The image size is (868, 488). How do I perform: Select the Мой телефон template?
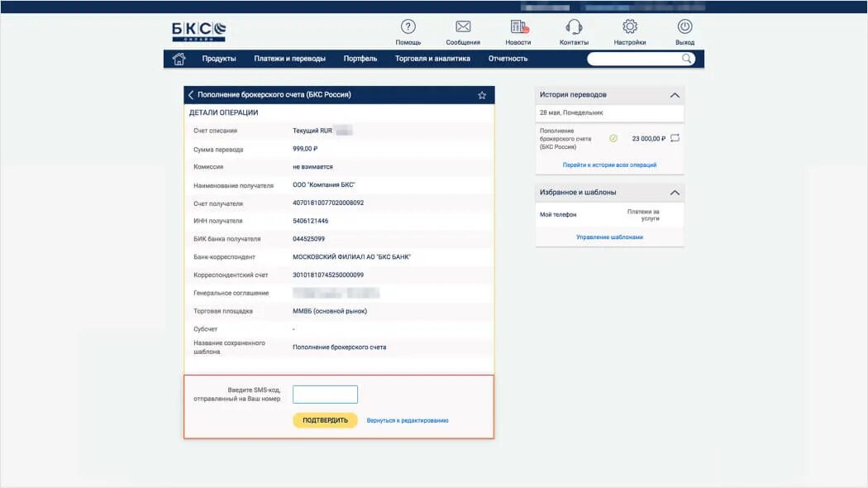(x=558, y=215)
